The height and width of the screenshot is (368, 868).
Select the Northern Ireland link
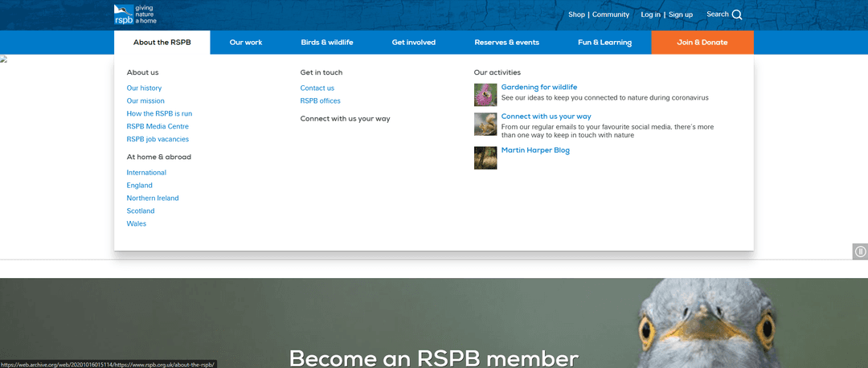click(x=153, y=198)
